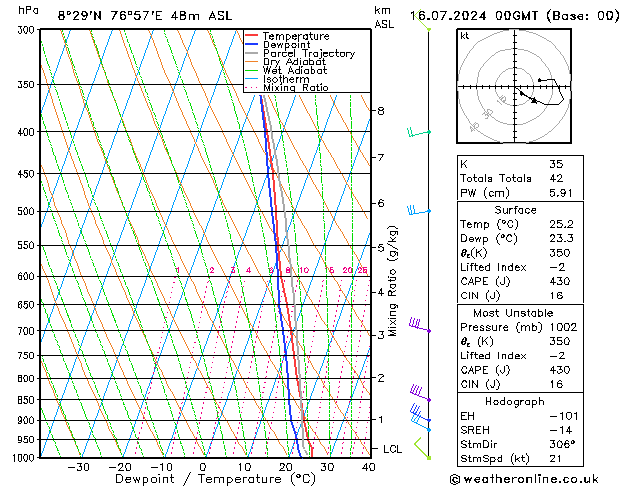Click the Surface section Lifted Index row

520,267
